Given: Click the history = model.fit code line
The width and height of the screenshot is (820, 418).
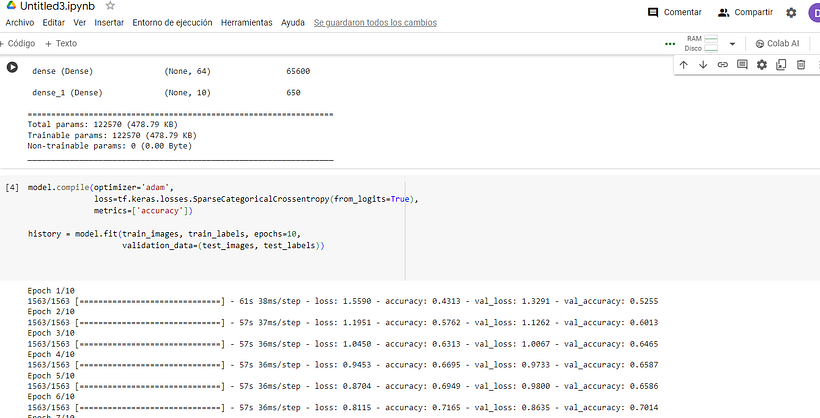Looking at the screenshot, I should tap(164, 234).
